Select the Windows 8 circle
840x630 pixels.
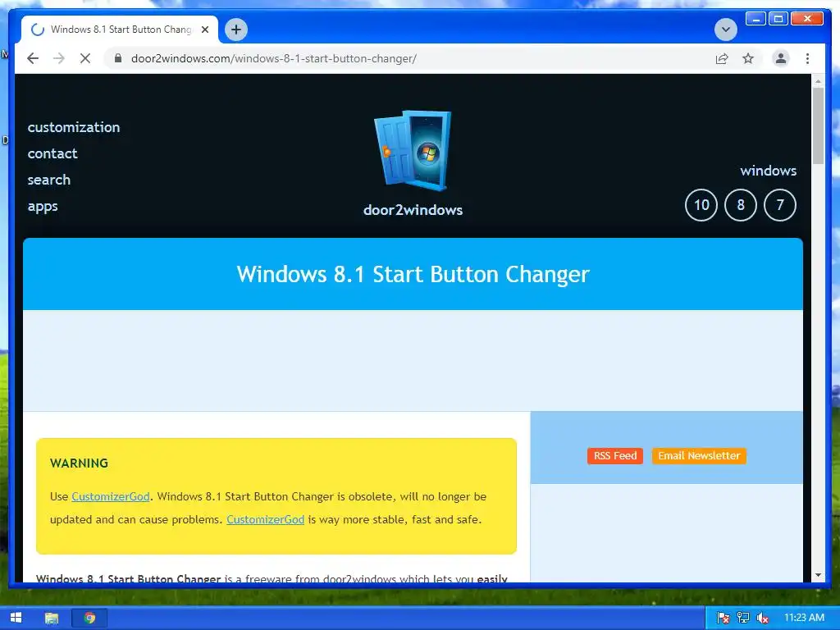click(741, 205)
